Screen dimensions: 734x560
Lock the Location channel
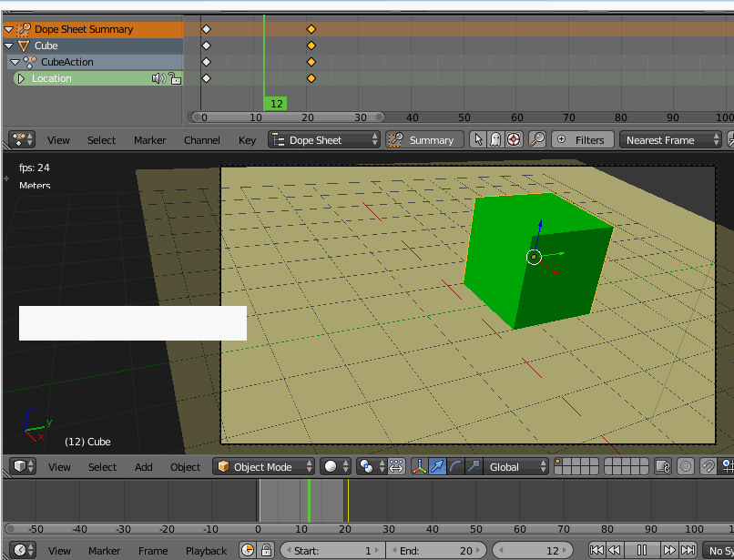(x=175, y=78)
